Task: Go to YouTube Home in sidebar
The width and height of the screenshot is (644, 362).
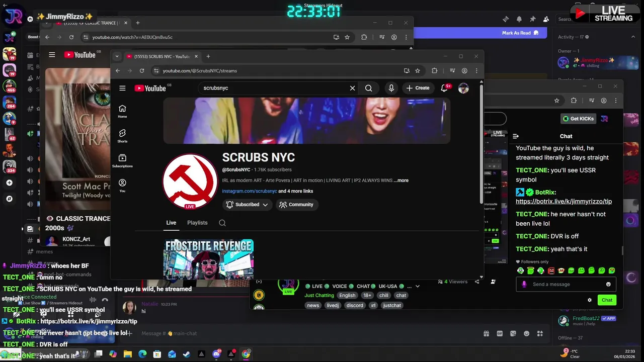Action: pyautogui.click(x=122, y=111)
